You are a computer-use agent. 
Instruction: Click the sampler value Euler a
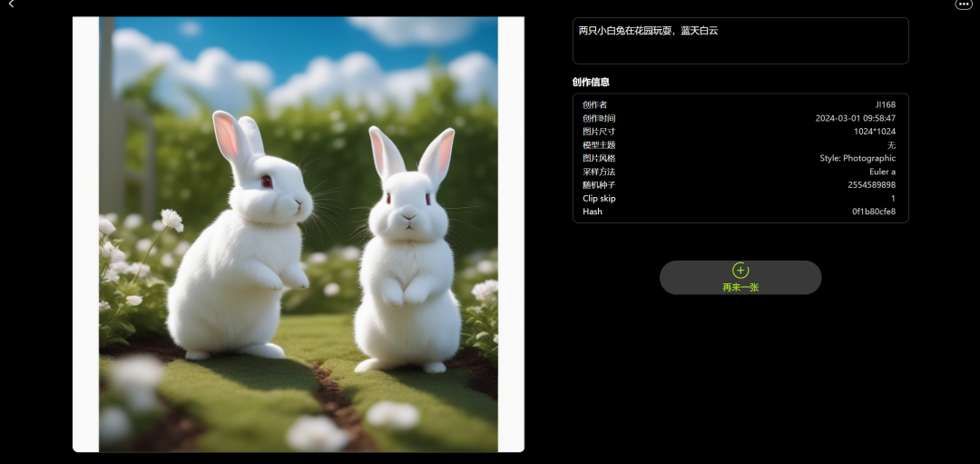882,172
